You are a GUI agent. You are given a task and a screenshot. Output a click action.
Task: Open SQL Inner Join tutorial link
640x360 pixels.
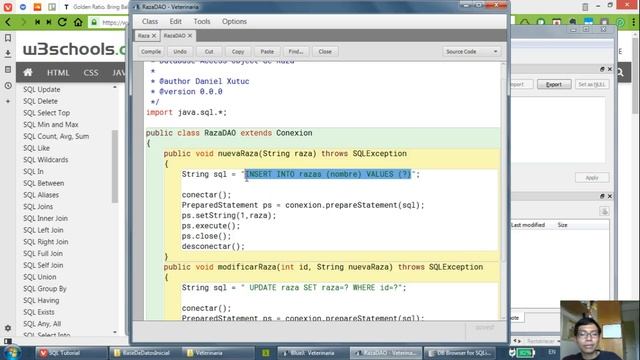(x=45, y=218)
